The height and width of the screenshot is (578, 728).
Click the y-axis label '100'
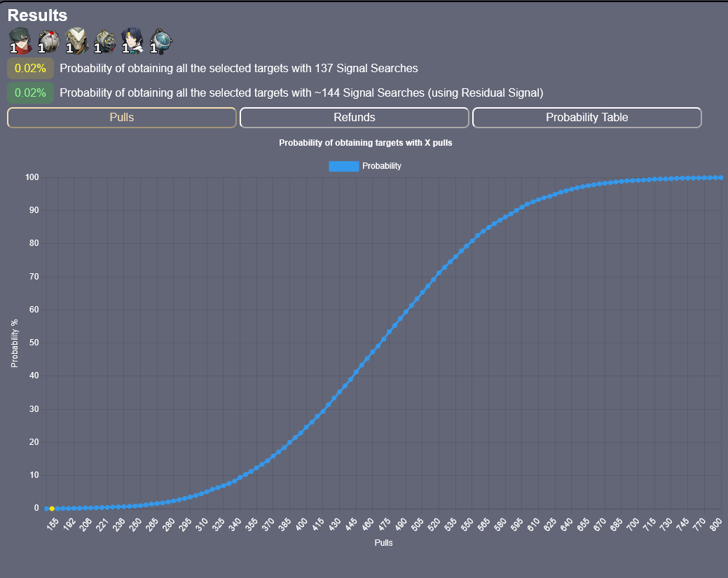click(32, 177)
